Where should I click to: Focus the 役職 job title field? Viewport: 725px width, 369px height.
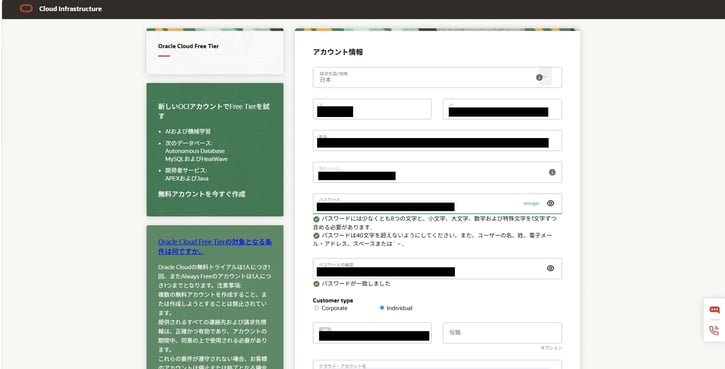pyautogui.click(x=502, y=333)
